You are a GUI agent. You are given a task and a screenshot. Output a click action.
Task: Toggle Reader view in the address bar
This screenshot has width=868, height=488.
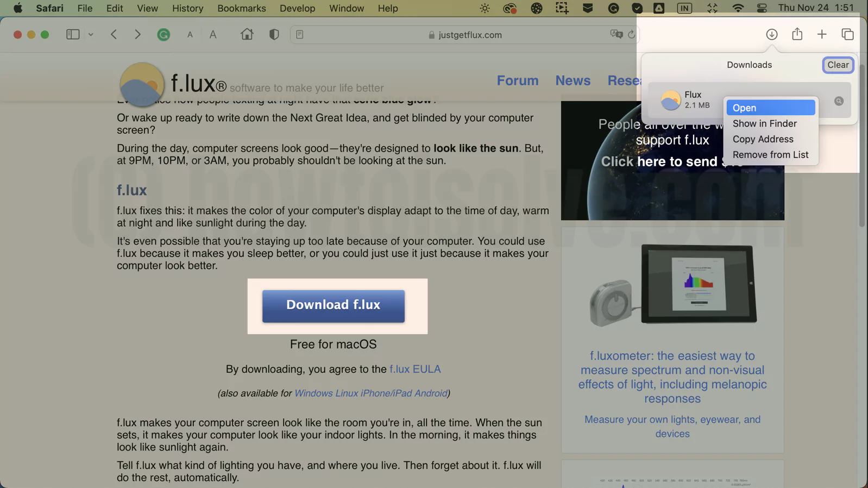(x=300, y=34)
